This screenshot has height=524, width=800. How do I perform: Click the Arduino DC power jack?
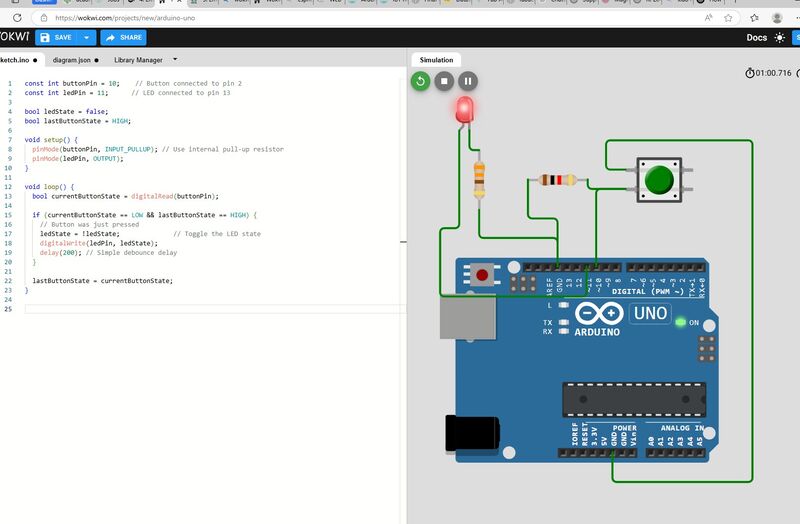[x=472, y=434]
